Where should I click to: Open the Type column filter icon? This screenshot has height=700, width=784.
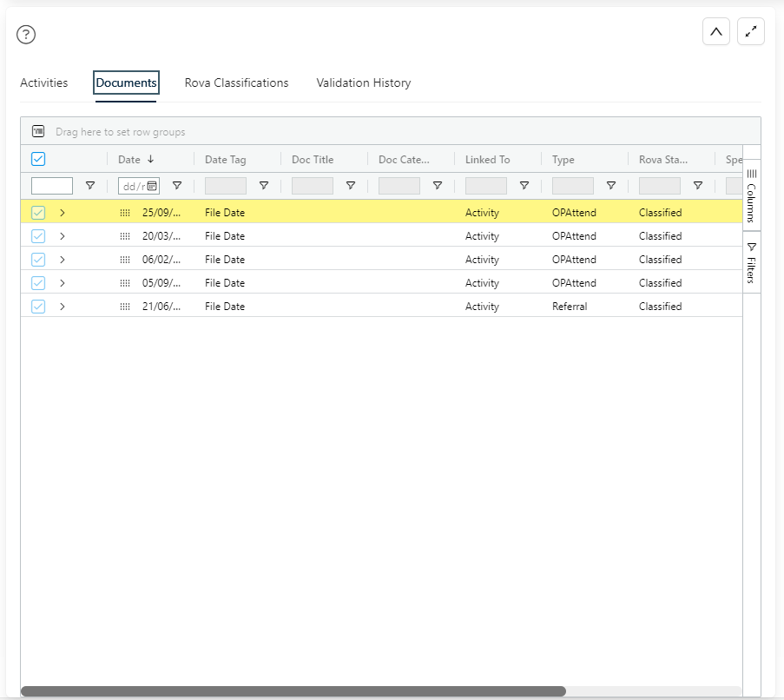[x=611, y=186]
